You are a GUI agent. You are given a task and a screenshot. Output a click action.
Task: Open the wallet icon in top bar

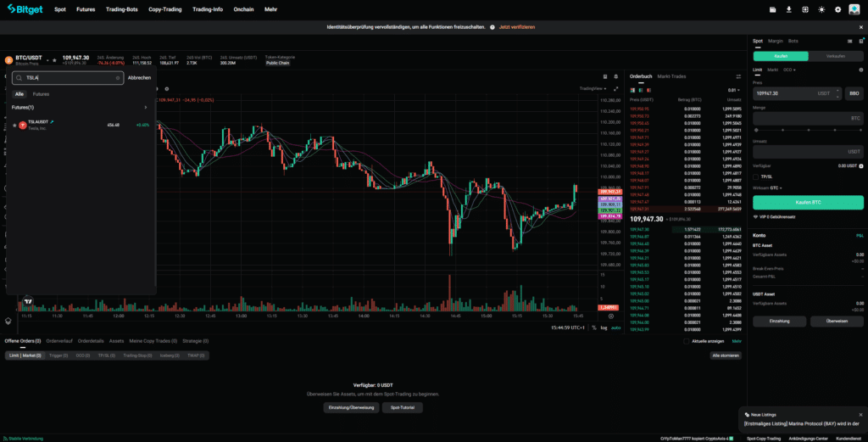point(773,9)
